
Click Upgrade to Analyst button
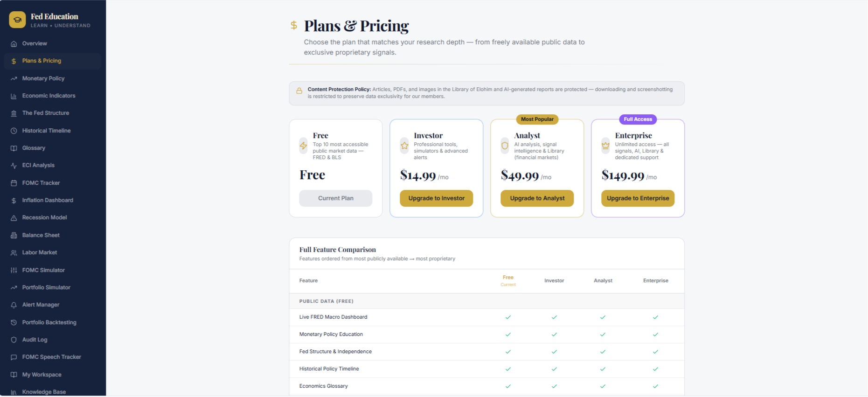pyautogui.click(x=537, y=198)
